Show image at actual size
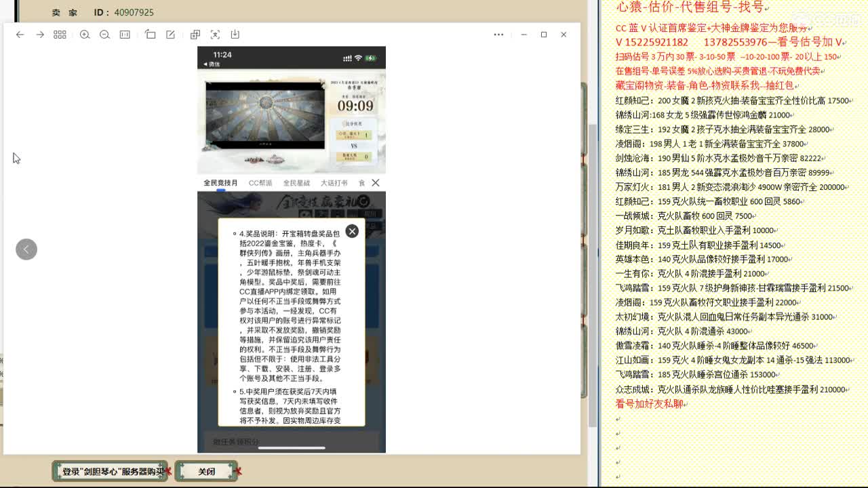The width and height of the screenshot is (868, 488). [x=125, y=35]
